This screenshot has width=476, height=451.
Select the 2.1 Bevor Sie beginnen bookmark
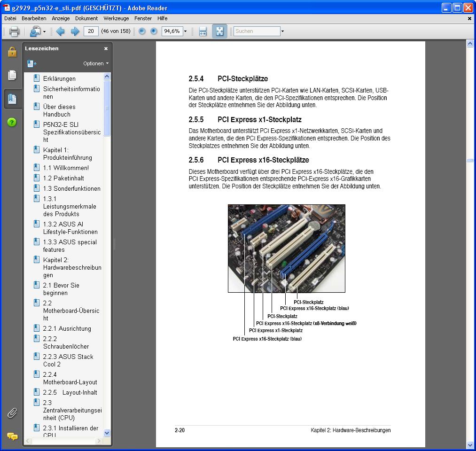click(61, 289)
